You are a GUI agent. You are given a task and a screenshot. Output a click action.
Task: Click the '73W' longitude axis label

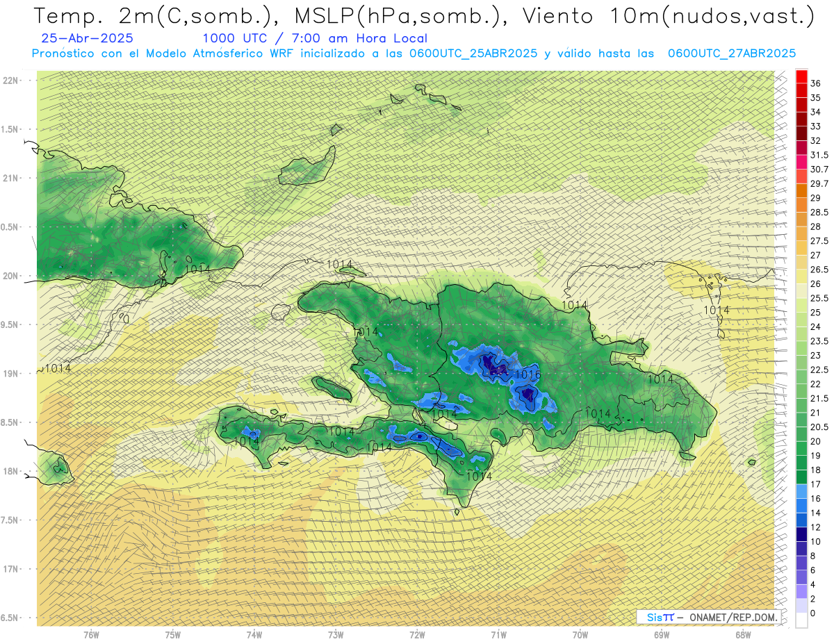click(x=336, y=635)
